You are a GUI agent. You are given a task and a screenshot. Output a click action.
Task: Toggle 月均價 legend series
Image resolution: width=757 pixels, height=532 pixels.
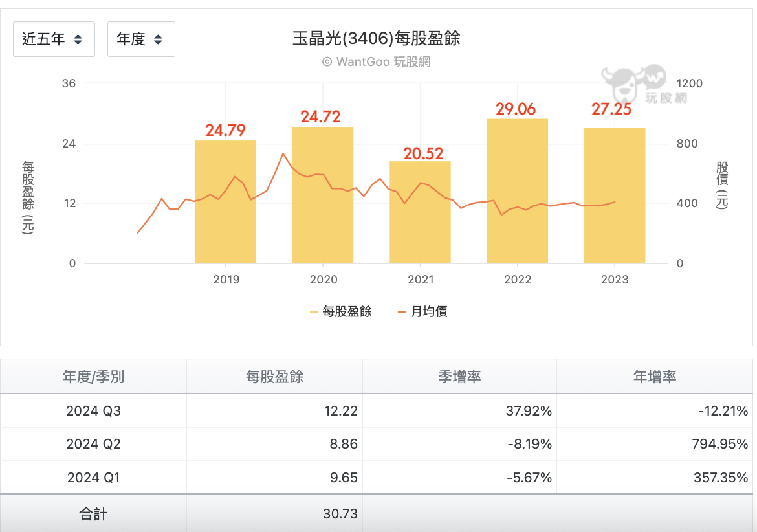pos(422,311)
